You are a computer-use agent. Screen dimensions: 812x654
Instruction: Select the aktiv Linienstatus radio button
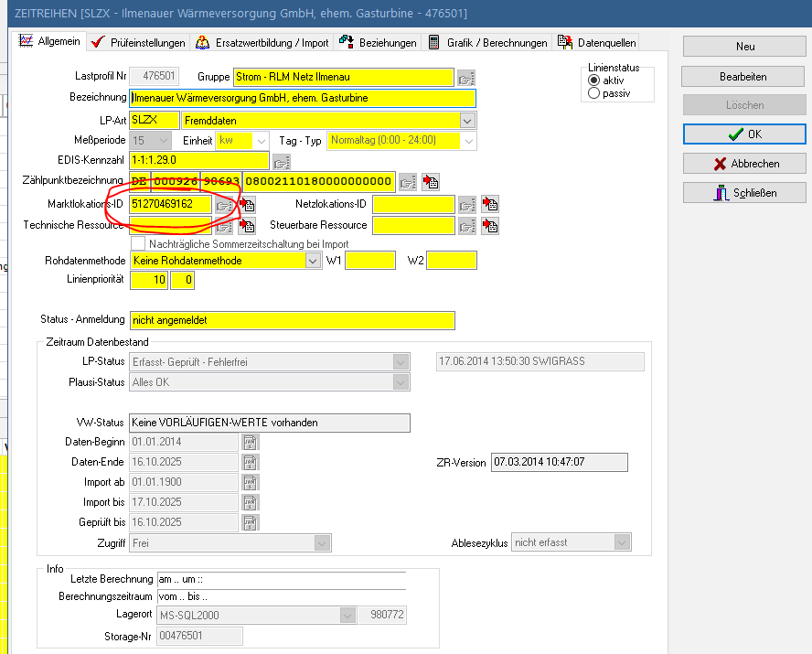594,80
